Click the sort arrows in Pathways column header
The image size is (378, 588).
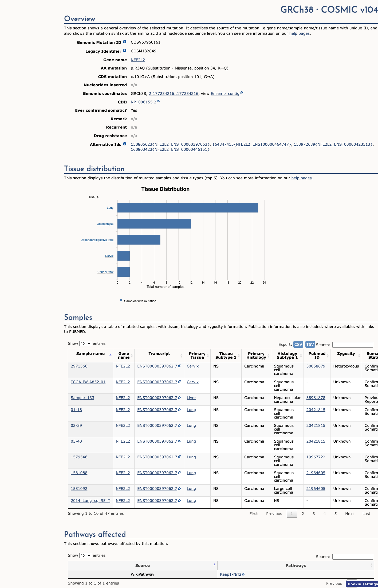click(x=371, y=565)
